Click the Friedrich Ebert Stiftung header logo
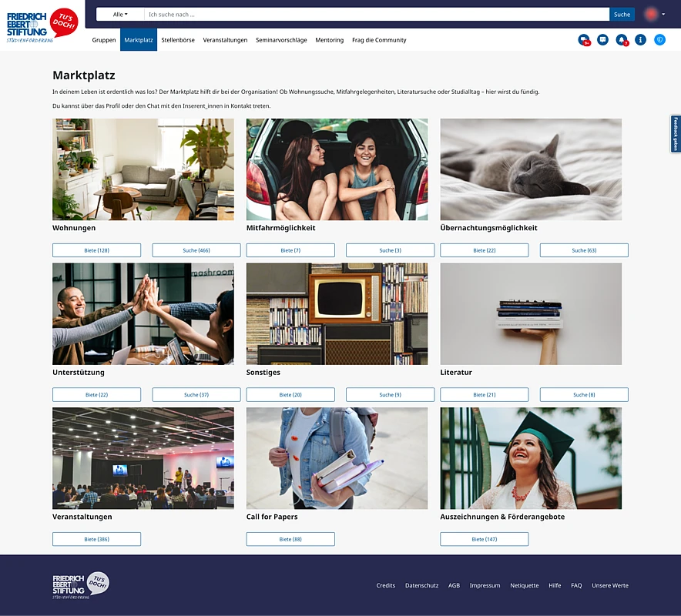The height and width of the screenshot is (616, 681). [x=42, y=25]
